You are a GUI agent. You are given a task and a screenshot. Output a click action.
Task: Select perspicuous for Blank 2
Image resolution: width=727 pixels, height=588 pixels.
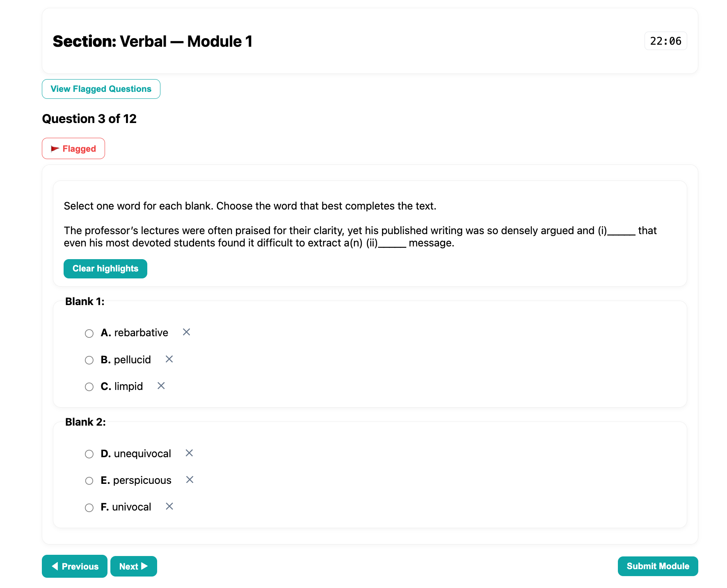[x=89, y=481]
